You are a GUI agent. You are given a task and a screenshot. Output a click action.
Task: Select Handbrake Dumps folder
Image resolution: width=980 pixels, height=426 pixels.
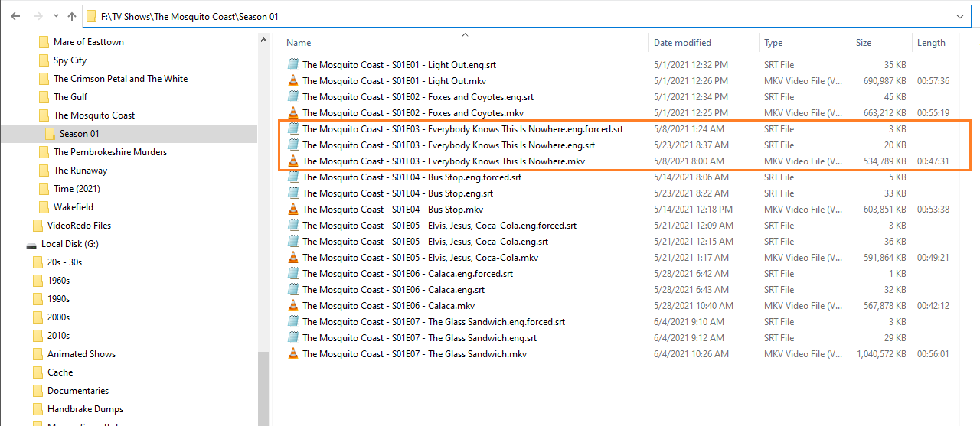(x=85, y=409)
